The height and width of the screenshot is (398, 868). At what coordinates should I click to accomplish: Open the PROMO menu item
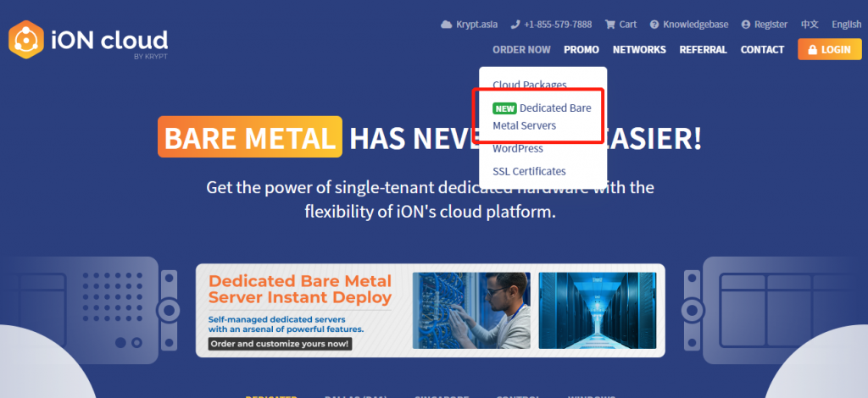pos(581,50)
